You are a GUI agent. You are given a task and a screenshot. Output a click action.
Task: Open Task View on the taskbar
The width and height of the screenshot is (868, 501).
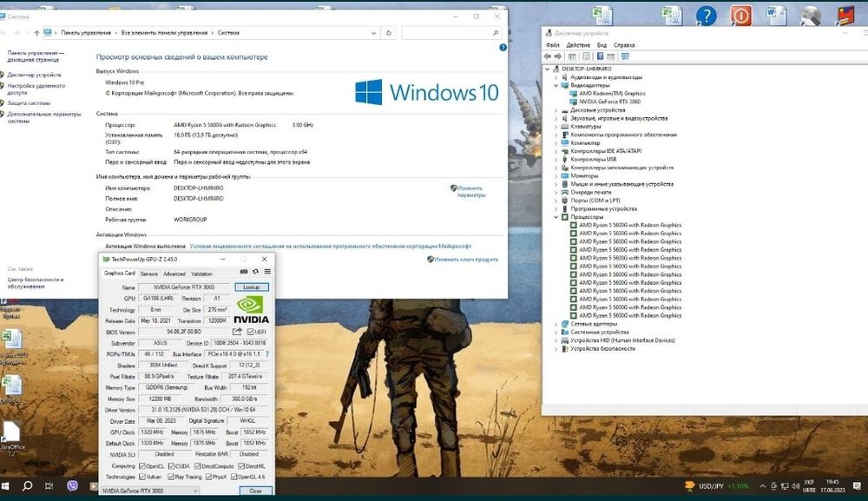pos(49,486)
